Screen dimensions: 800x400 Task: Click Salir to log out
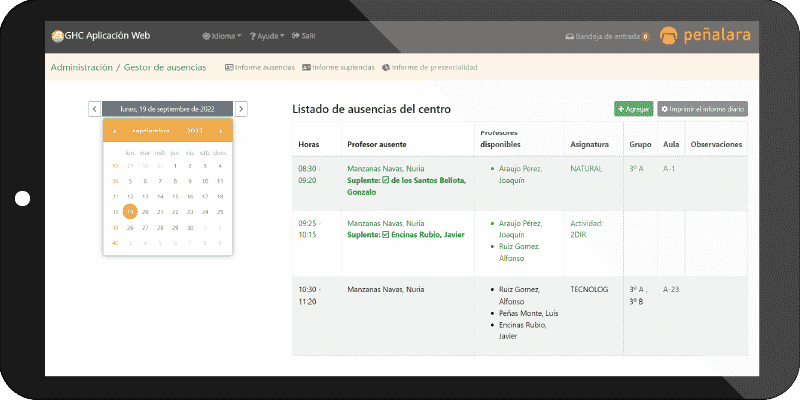[x=304, y=36]
